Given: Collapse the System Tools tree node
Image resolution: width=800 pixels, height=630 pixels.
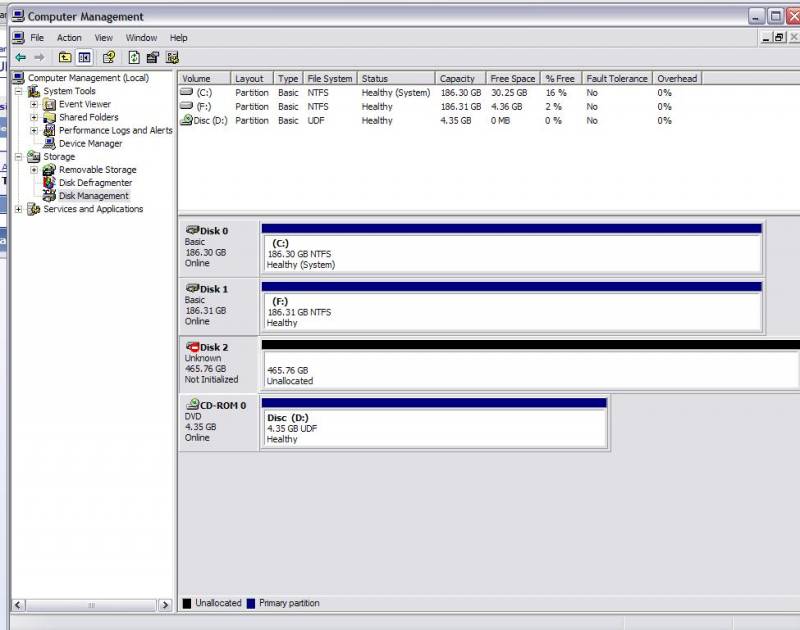Looking at the screenshot, I should pos(18,91).
